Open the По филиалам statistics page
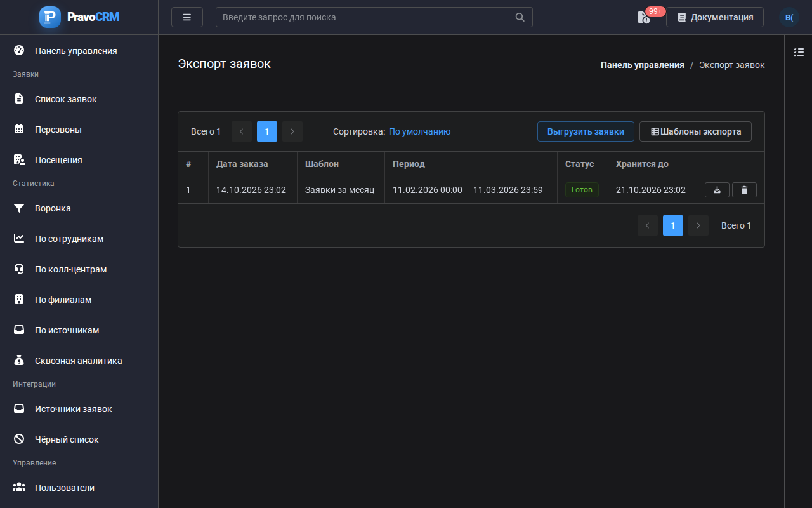Viewport: 812px width, 508px height. [79, 300]
